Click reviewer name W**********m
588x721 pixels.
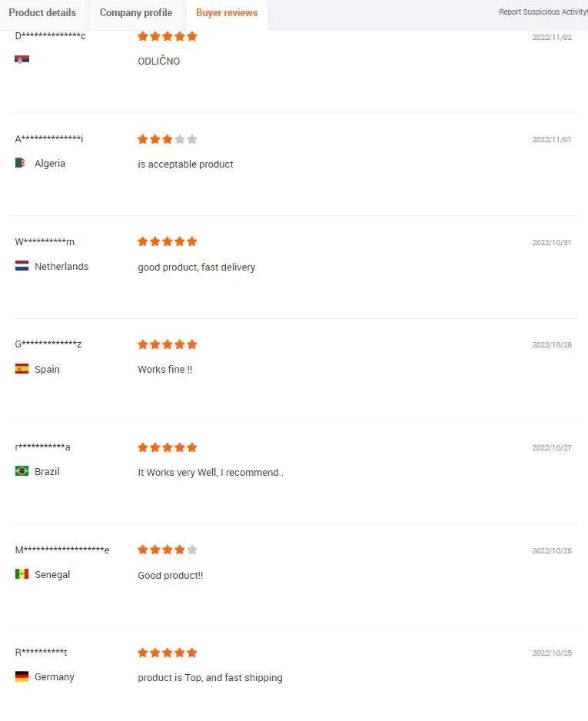tap(45, 242)
